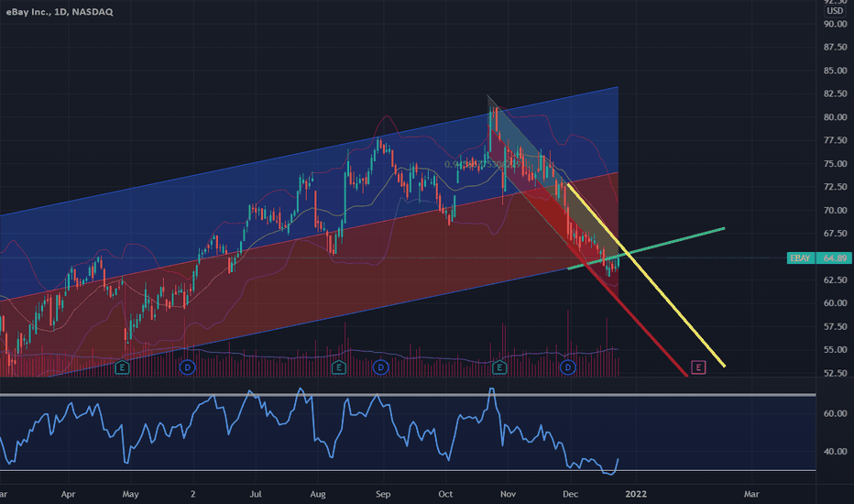The height and width of the screenshot is (504, 854).
Task: Click the eBay Inc., 1D, NASDAQ title
Action: [x=60, y=12]
